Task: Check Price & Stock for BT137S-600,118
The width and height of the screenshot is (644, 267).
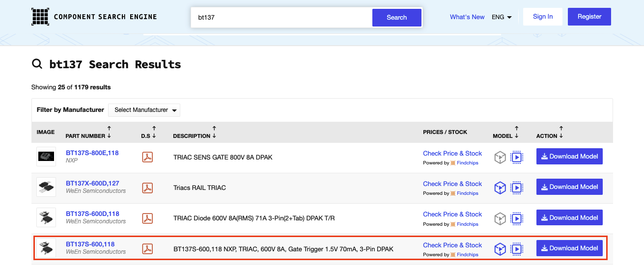Action: 452,245
